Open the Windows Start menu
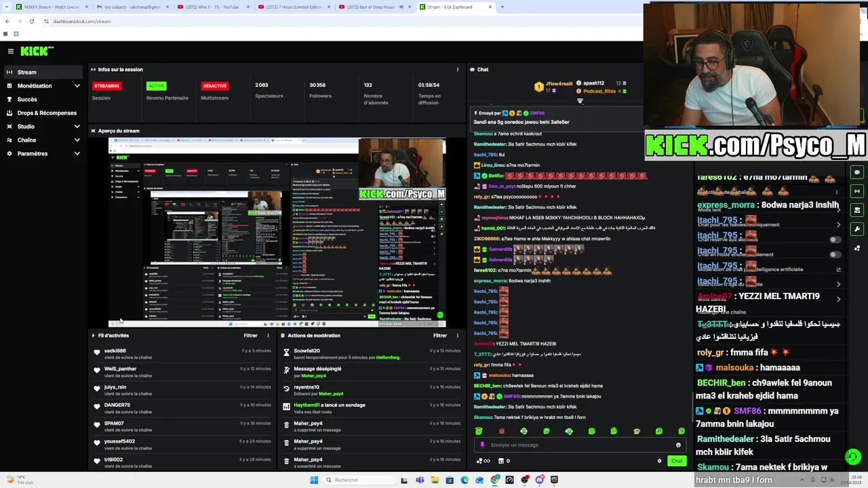Viewport: 868px width, 488px height. tap(314, 480)
